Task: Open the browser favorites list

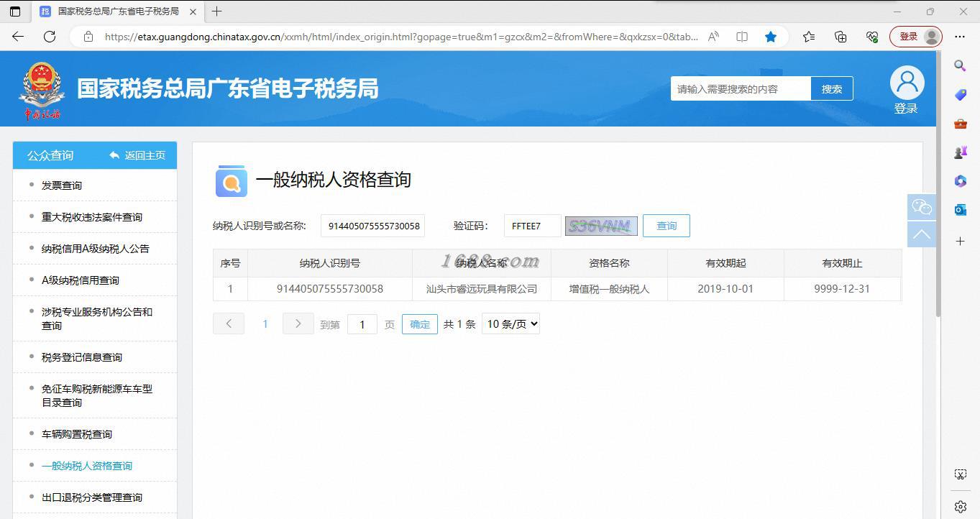Action: point(809,37)
